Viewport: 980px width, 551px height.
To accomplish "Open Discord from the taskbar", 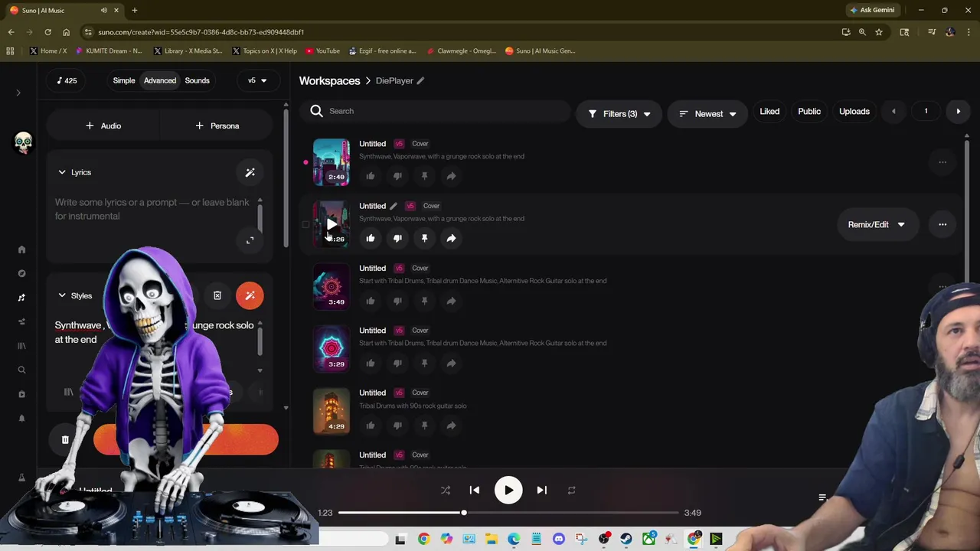I will point(558,540).
